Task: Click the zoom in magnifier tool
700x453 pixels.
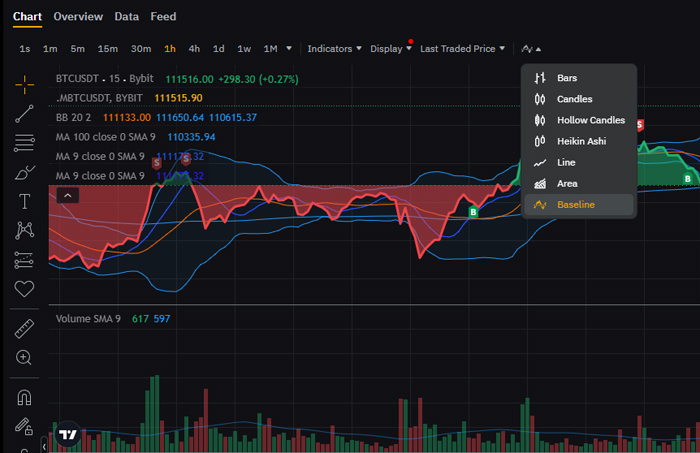Action: (x=24, y=357)
